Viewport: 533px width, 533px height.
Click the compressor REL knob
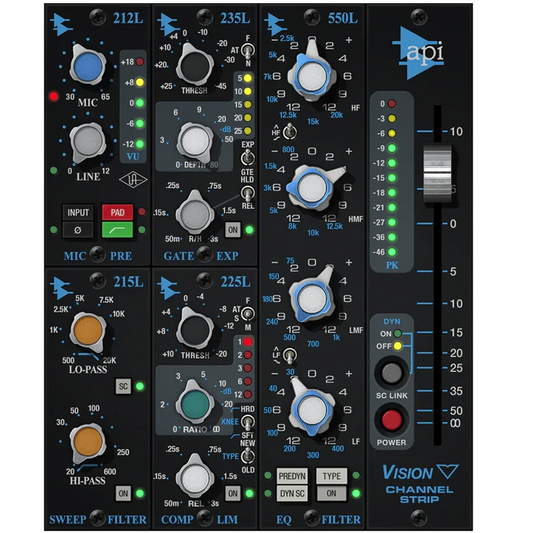pyautogui.click(x=195, y=478)
